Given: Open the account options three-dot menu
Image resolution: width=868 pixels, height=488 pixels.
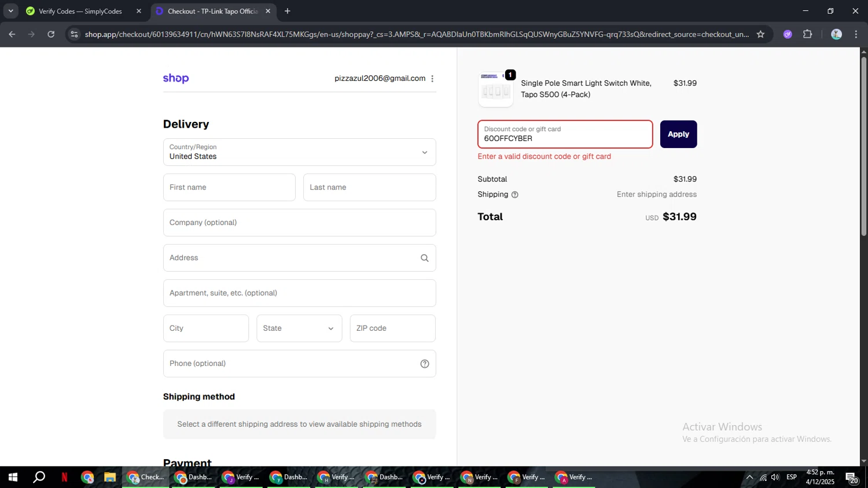Looking at the screenshot, I should 432,79.
